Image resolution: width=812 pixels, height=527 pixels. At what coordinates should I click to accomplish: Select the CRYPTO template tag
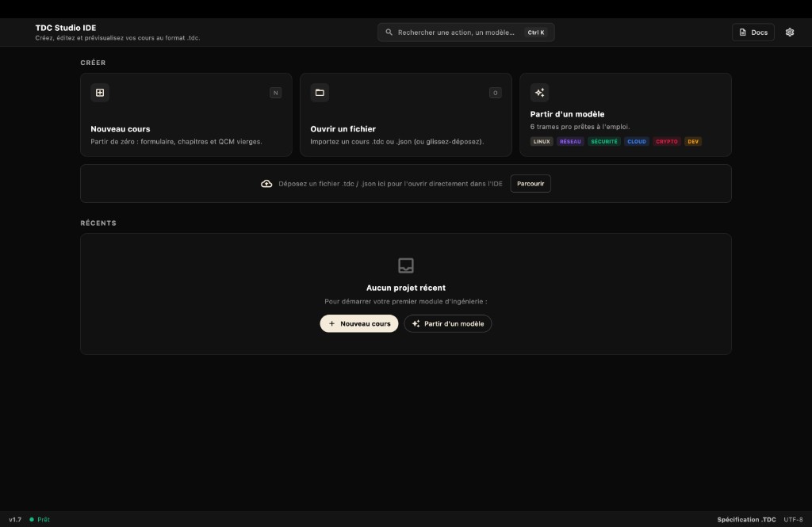[x=666, y=141]
